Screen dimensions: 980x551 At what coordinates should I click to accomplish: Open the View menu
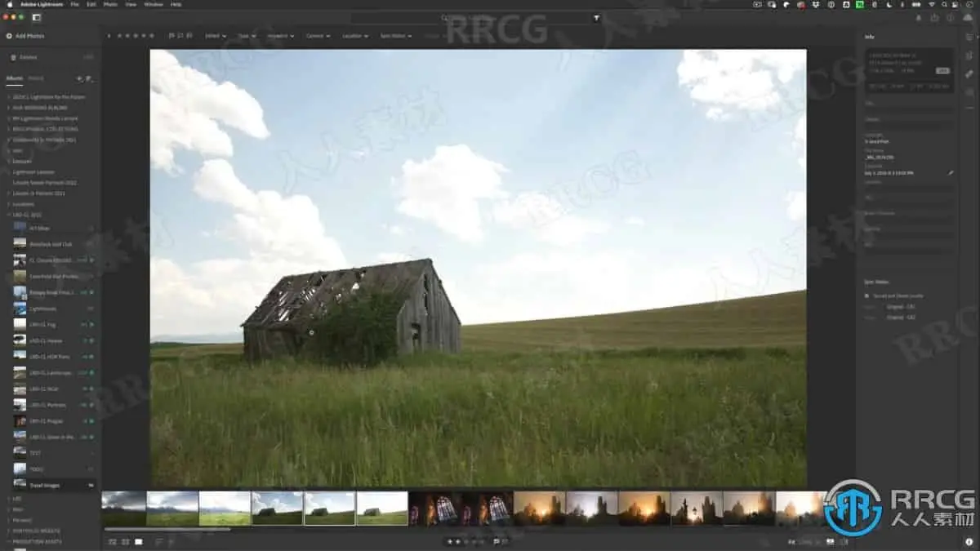pos(131,4)
